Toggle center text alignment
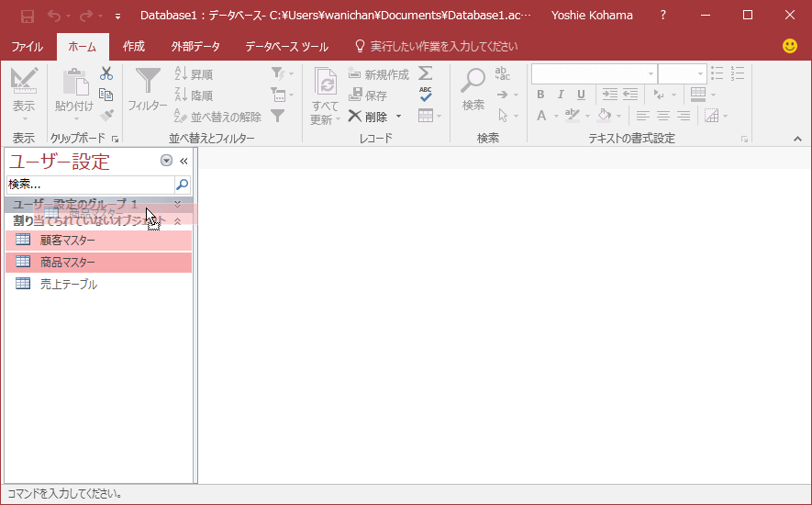The width and height of the screenshot is (812, 505). pyautogui.click(x=663, y=116)
